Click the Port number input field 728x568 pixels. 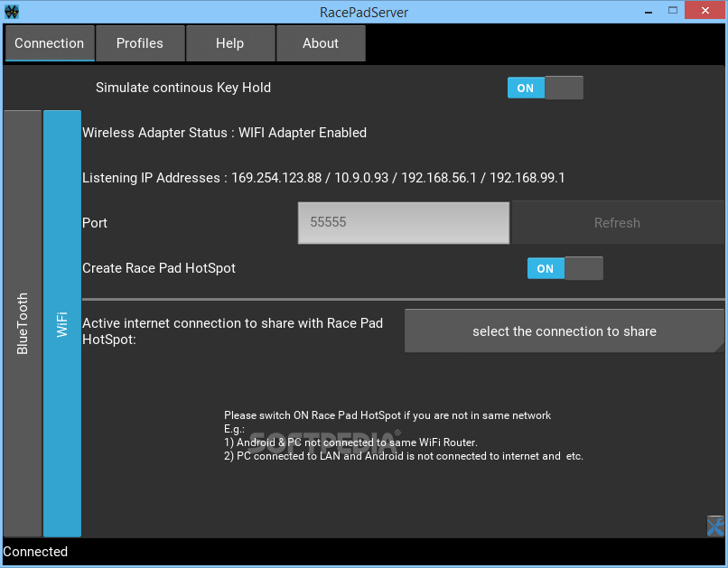point(404,223)
